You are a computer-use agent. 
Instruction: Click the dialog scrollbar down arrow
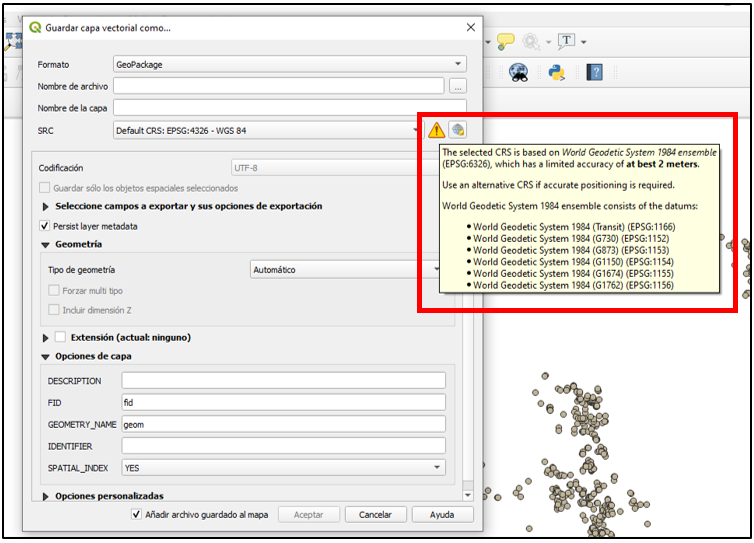(468, 495)
